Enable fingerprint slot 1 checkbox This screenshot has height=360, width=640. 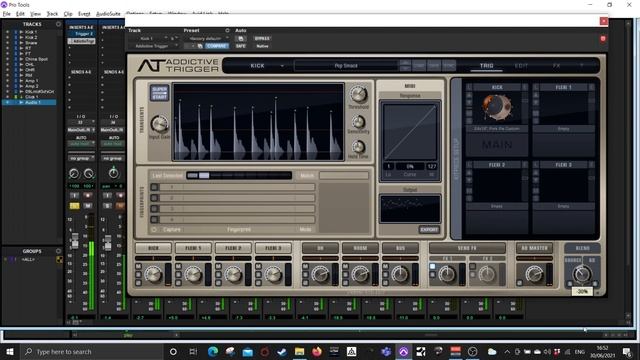tap(154, 187)
